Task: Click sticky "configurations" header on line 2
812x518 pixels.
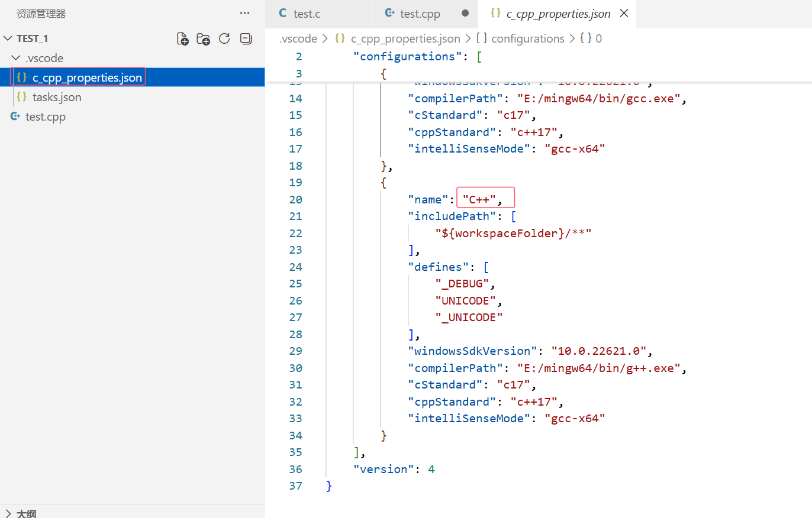Action: click(408, 57)
